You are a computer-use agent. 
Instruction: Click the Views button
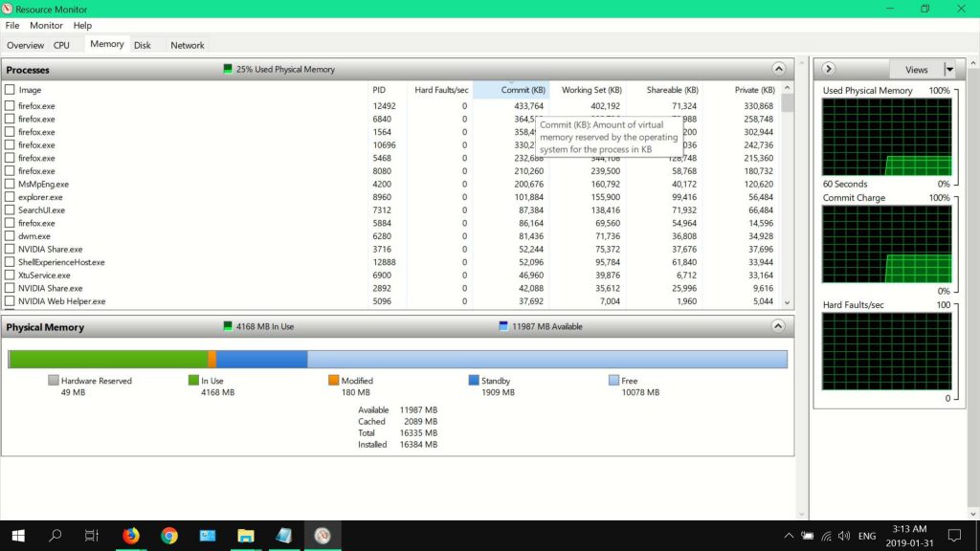916,69
